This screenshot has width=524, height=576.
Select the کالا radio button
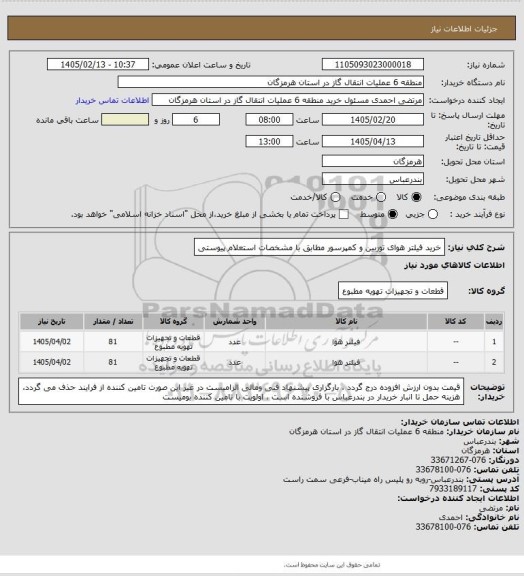(x=416, y=197)
